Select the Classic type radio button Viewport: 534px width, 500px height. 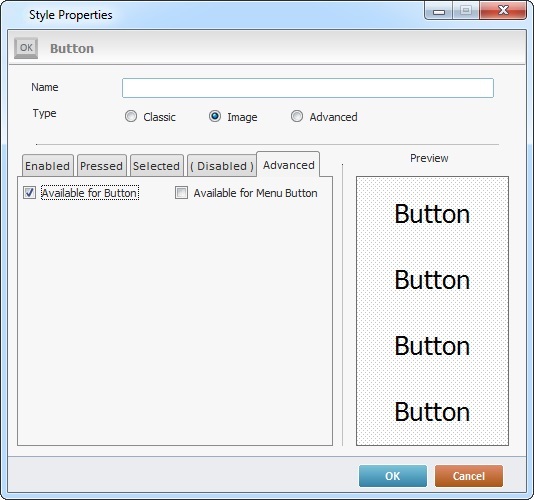click(131, 116)
